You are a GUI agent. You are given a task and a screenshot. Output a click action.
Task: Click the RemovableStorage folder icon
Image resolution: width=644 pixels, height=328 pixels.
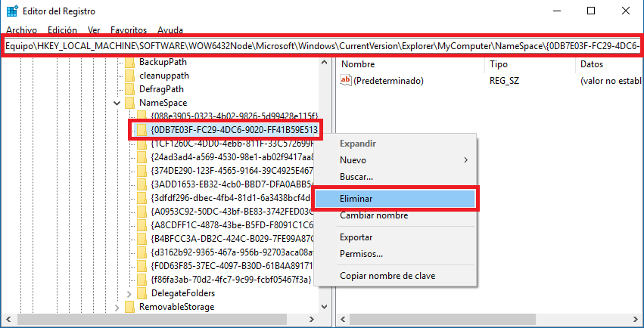pyautogui.click(x=130, y=307)
